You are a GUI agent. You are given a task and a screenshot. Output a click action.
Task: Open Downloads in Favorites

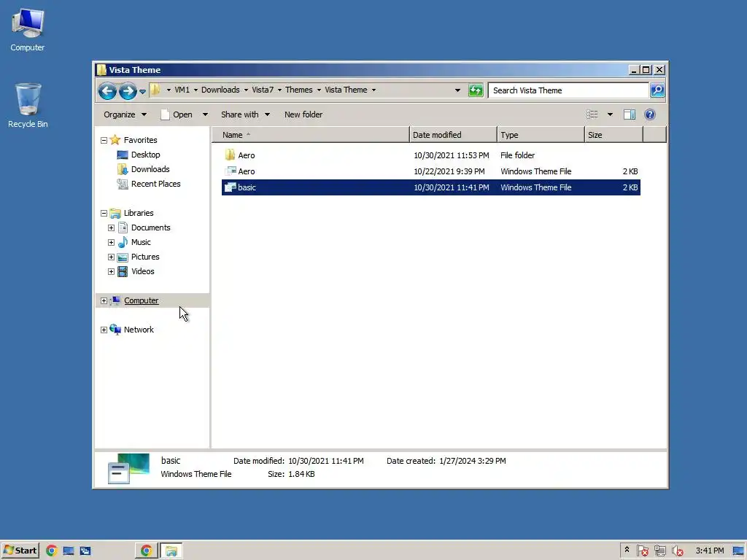(150, 169)
